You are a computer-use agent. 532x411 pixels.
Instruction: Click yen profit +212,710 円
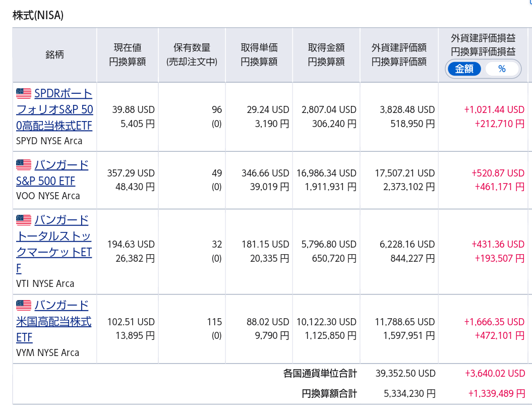(500, 124)
